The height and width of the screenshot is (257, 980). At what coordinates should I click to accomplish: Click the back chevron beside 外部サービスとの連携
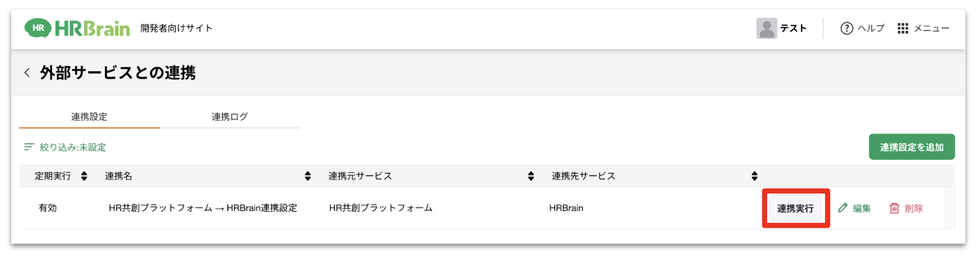27,73
